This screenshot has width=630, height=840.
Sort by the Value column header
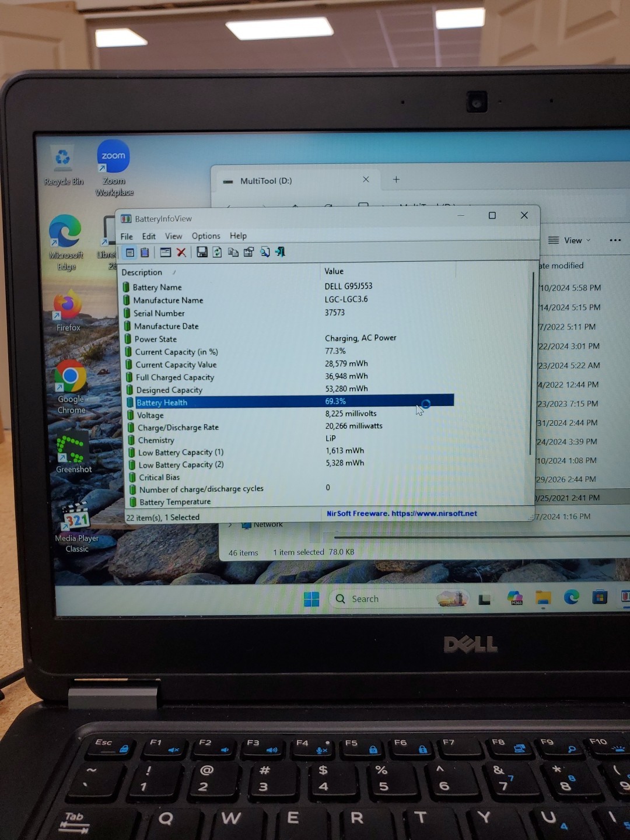pyautogui.click(x=388, y=271)
